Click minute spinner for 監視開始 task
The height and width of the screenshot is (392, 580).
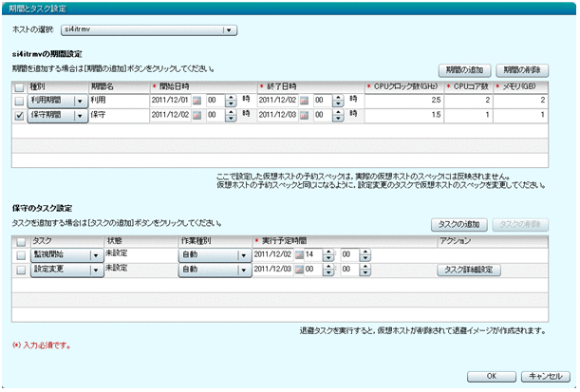tap(363, 254)
